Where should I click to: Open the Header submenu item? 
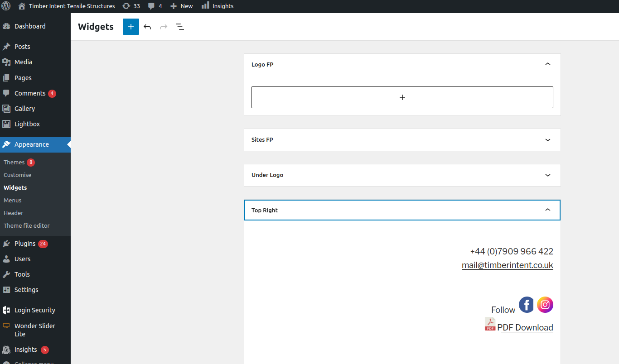[14, 213]
